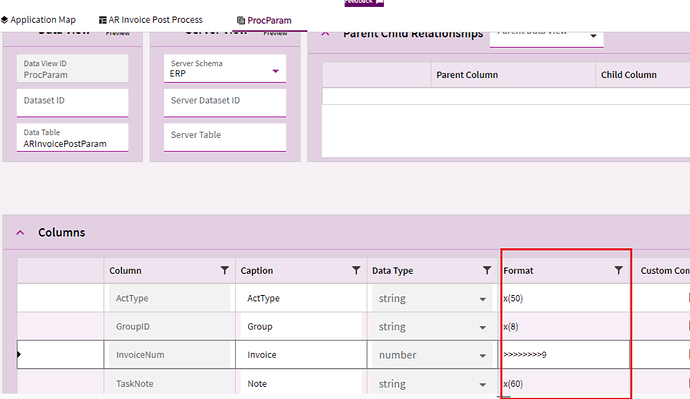Switch to AR Invoice Post Process tab
Image resolution: width=690 pixels, height=399 pixels.
150,20
